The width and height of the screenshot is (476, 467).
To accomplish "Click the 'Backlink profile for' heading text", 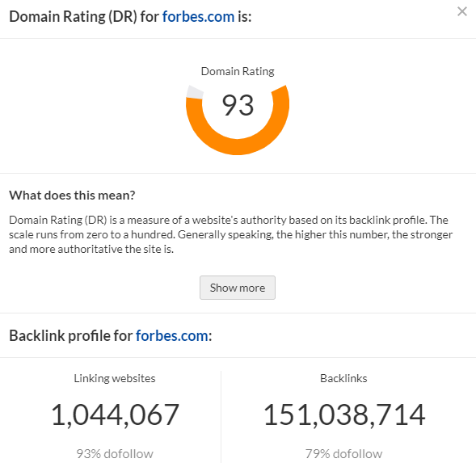I will pyautogui.click(x=71, y=335).
